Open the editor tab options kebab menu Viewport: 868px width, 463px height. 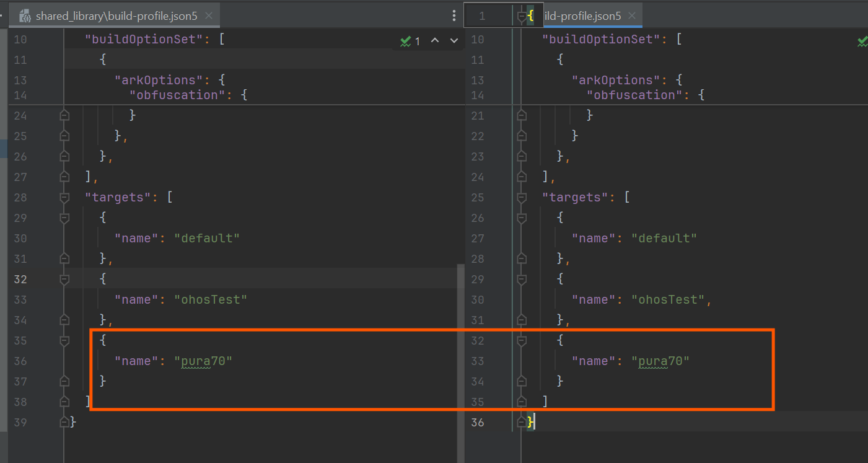tap(454, 16)
